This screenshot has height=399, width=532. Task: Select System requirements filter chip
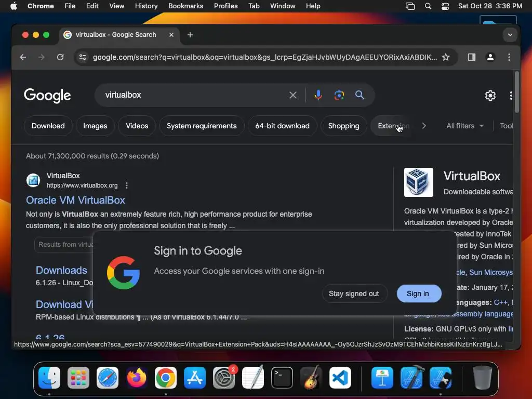(x=202, y=126)
